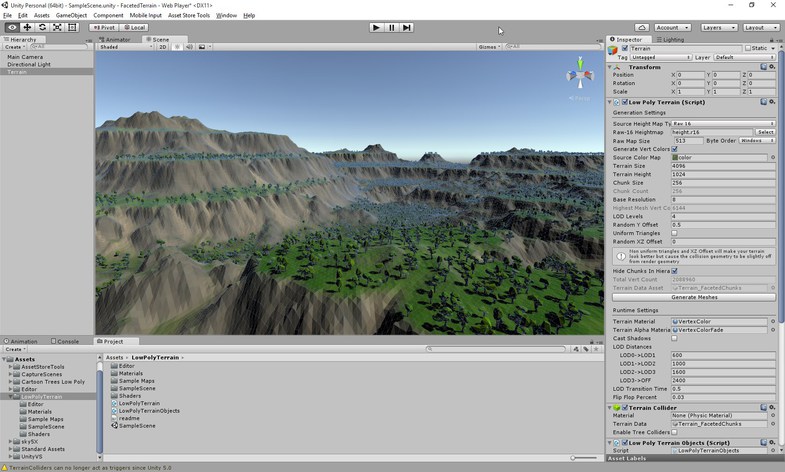Select the Rect transform tool

pyautogui.click(x=72, y=28)
